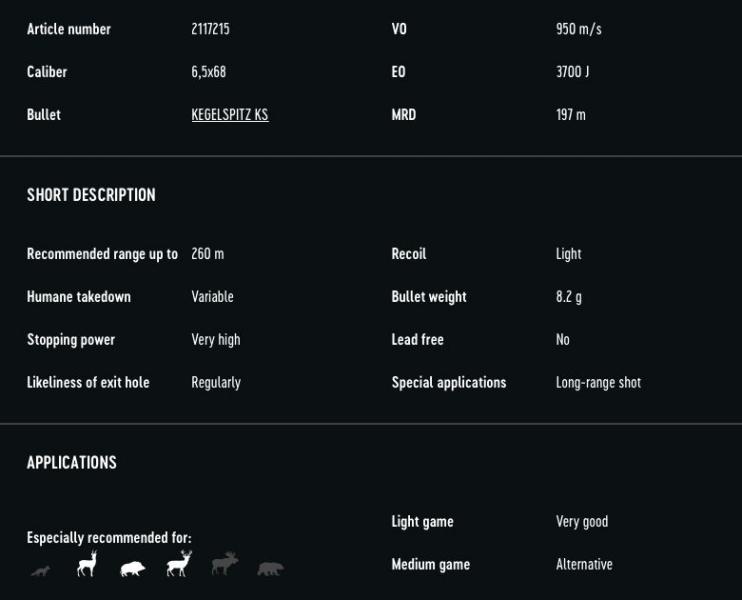This screenshot has height=600, width=742.
Task: Click the fox animal icon
Action: point(41,571)
